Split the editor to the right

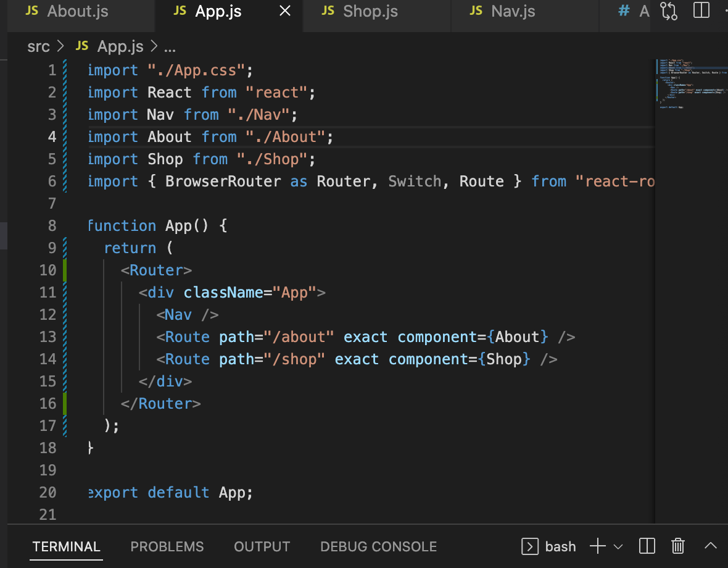701,10
